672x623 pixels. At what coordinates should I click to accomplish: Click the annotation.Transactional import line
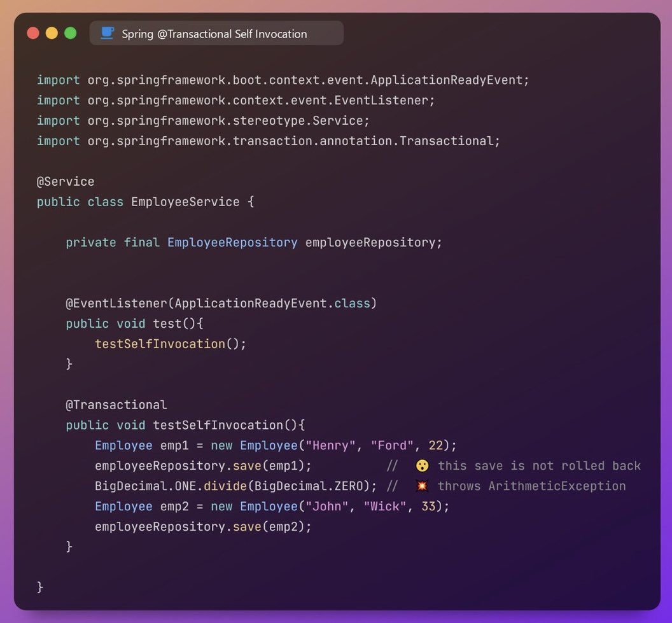pyautogui.click(x=269, y=141)
